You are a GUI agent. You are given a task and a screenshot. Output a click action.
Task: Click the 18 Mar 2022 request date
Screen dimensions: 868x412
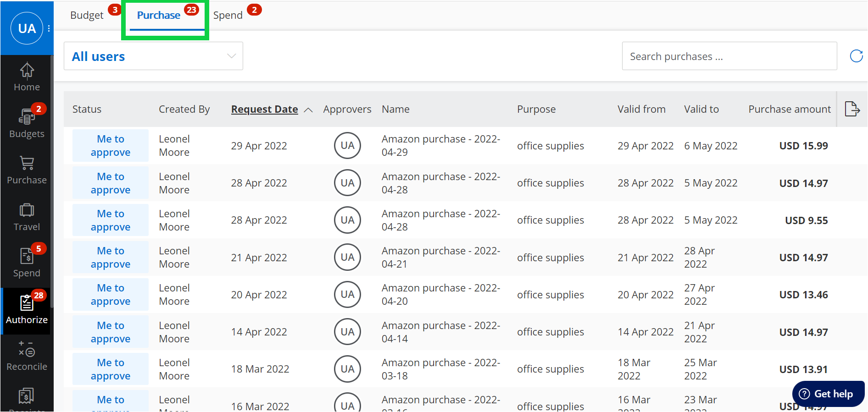tap(260, 369)
